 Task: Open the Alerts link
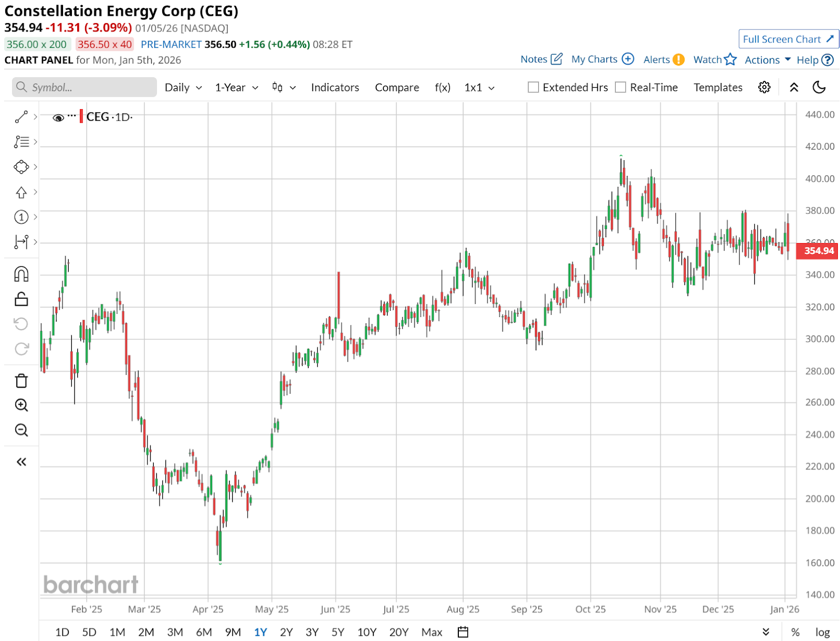(656, 59)
